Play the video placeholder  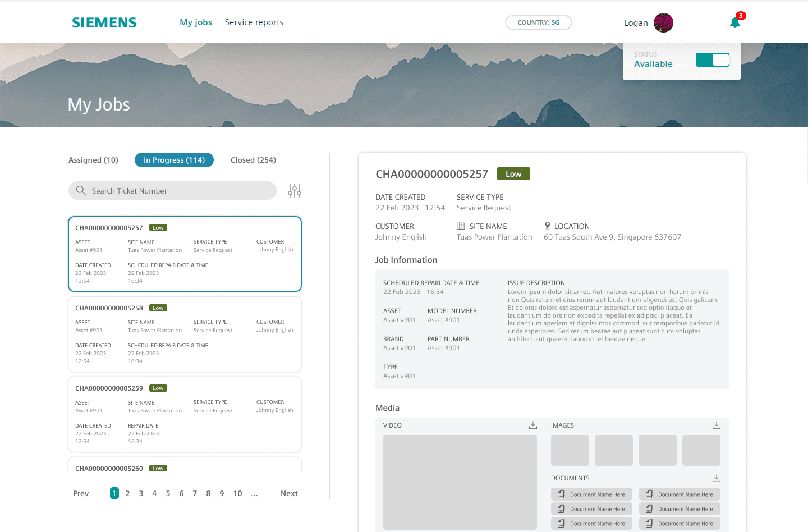click(460, 482)
